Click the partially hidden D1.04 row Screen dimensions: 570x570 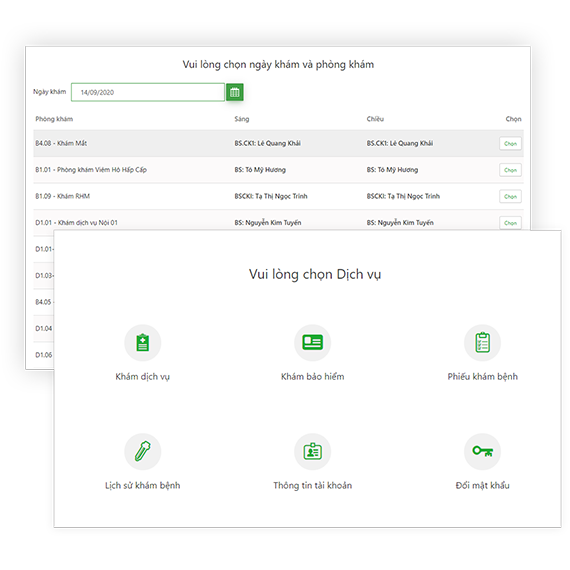(44, 329)
